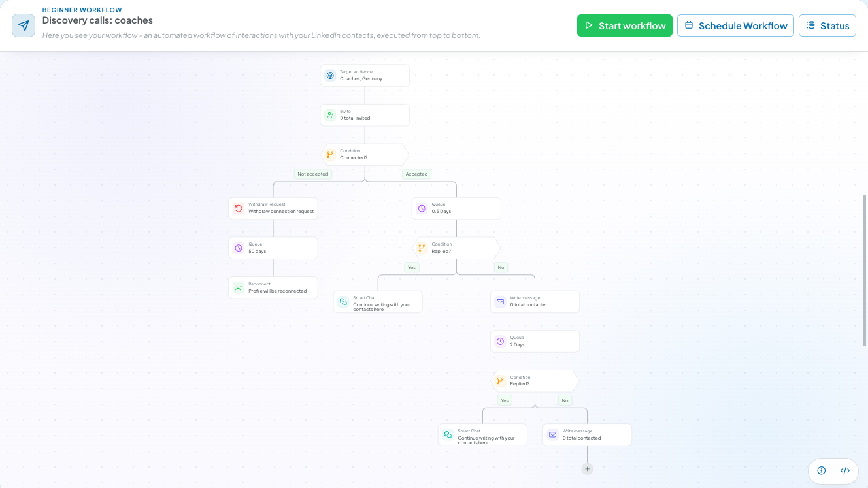Screen dimensions: 868x488
Task: Click the 'Discovery calls: coaches' title
Action: pos(97,20)
